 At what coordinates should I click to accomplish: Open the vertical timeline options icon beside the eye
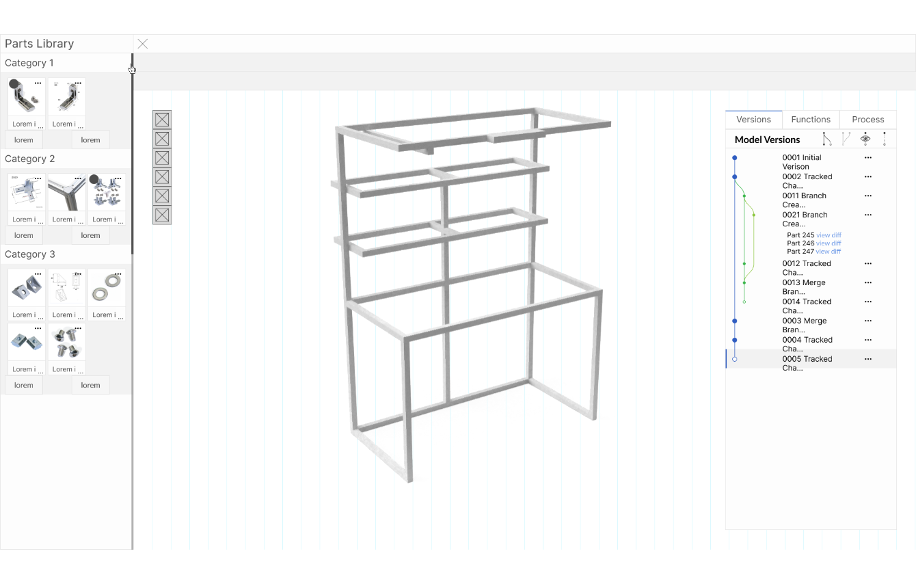pos(885,138)
